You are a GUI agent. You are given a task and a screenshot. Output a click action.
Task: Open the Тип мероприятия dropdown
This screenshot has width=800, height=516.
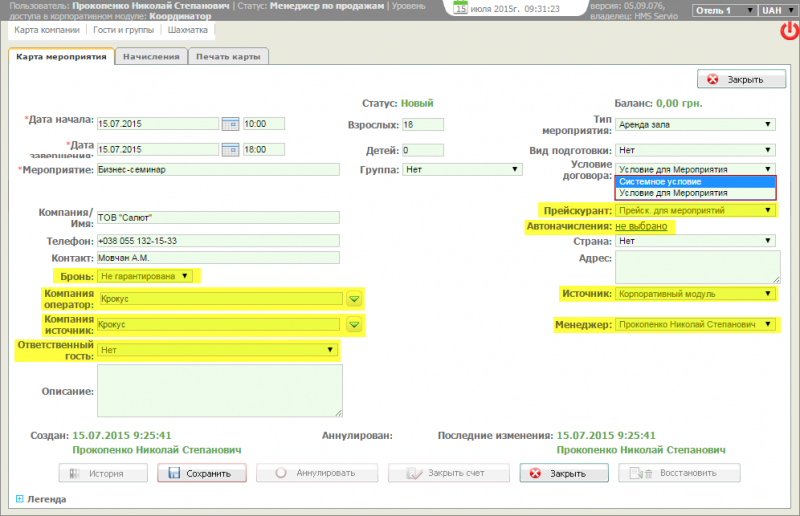[696, 124]
